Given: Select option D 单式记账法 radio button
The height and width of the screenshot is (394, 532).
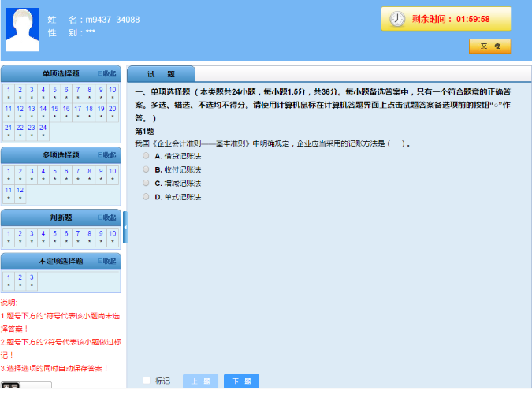Looking at the screenshot, I should (x=146, y=197).
